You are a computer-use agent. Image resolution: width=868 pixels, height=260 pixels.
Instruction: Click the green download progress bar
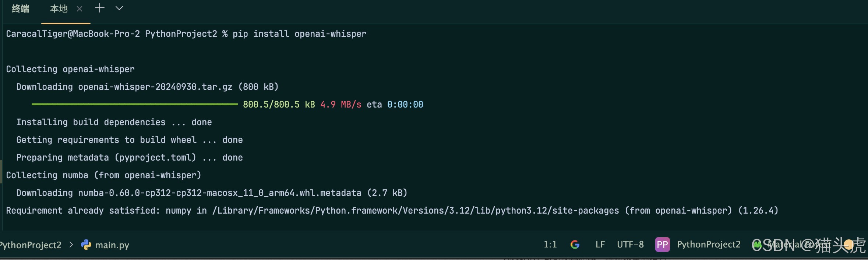pos(134,104)
